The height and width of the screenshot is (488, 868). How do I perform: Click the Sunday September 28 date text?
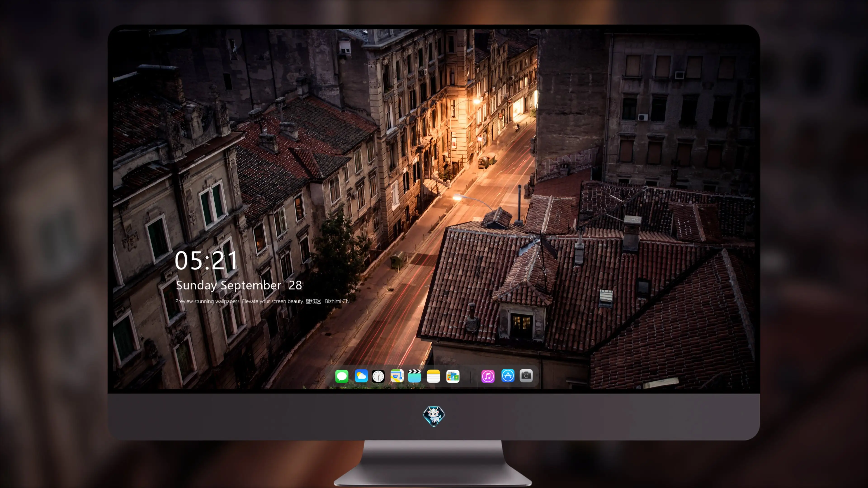click(x=239, y=285)
